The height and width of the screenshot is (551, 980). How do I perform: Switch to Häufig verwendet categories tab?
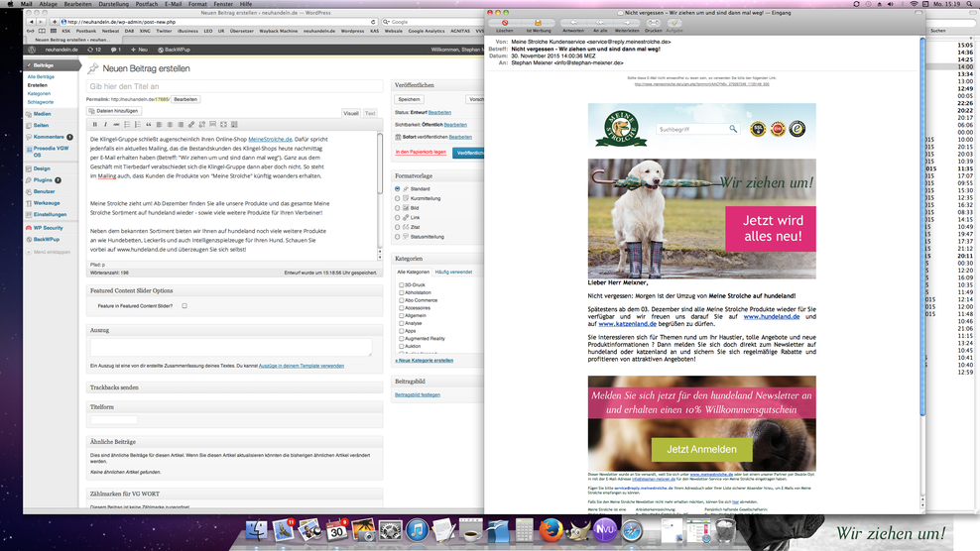(x=453, y=273)
